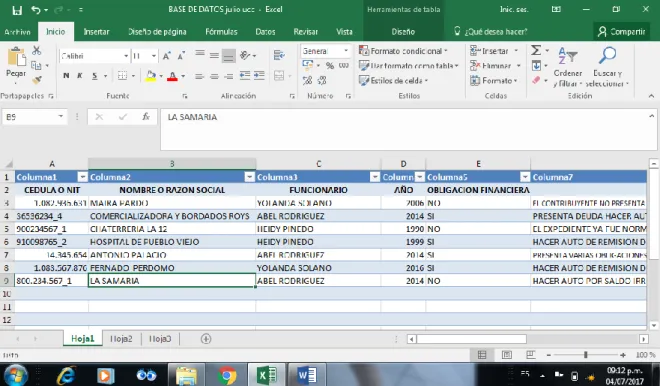Insert function with the fx icon
The width and height of the screenshot is (660, 386).
click(x=146, y=117)
